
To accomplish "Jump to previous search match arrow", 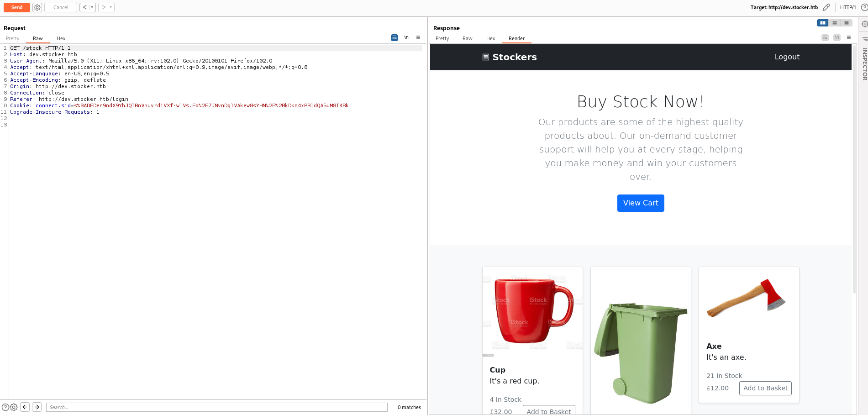I will (x=25, y=407).
